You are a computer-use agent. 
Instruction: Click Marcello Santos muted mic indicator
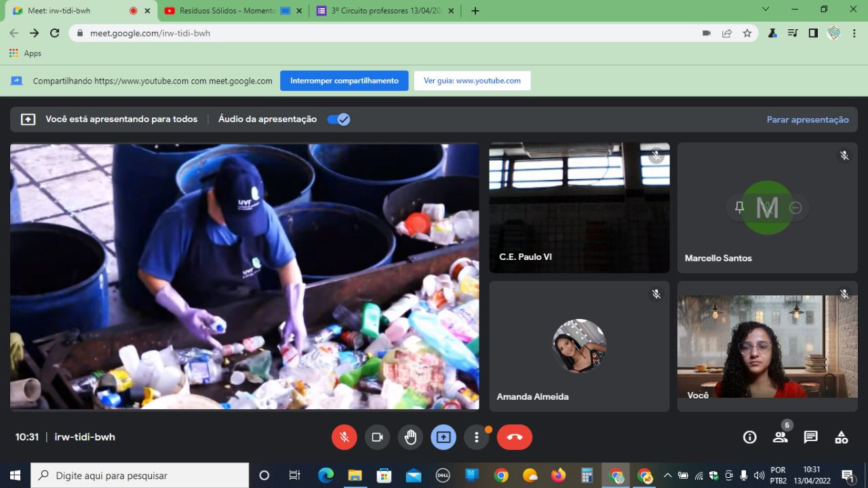[x=844, y=155]
